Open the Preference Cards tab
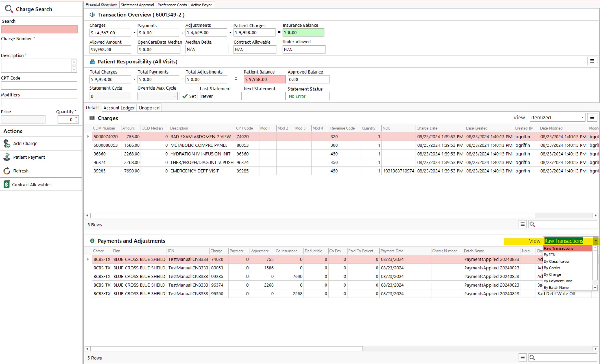The width and height of the screenshot is (602, 364). (173, 5)
